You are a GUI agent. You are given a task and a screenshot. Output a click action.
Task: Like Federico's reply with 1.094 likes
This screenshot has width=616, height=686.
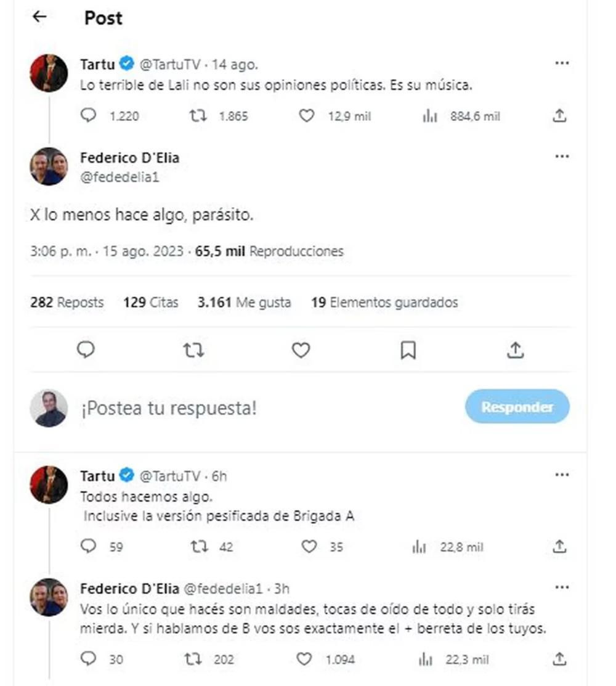[x=304, y=659]
